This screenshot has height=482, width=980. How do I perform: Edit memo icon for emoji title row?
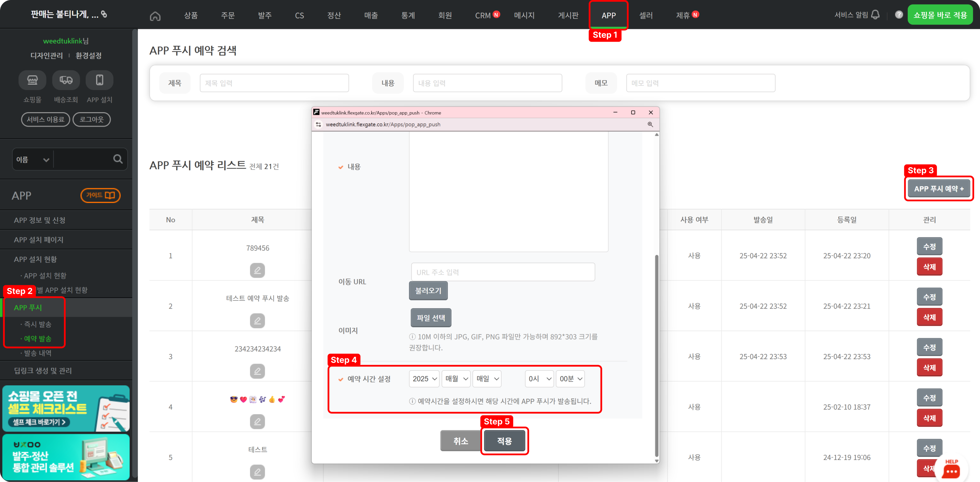pyautogui.click(x=257, y=421)
